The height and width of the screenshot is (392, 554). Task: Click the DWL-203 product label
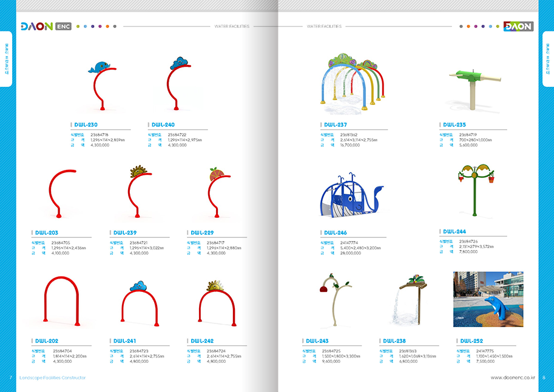[x=47, y=232]
